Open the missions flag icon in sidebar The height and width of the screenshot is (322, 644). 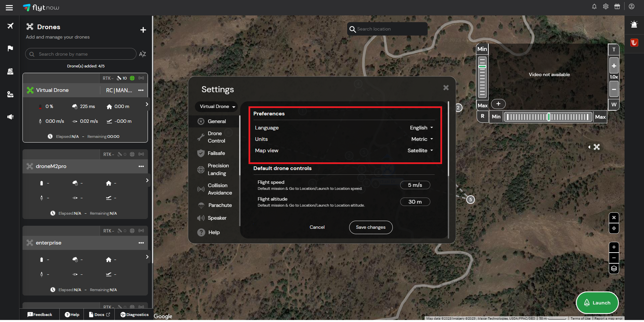click(10, 48)
